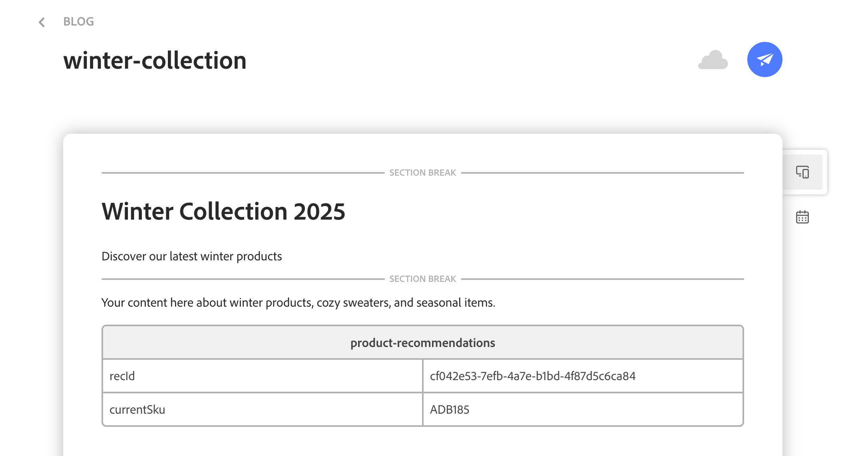
Task: Click the recId value cell in the table
Action: pos(533,376)
